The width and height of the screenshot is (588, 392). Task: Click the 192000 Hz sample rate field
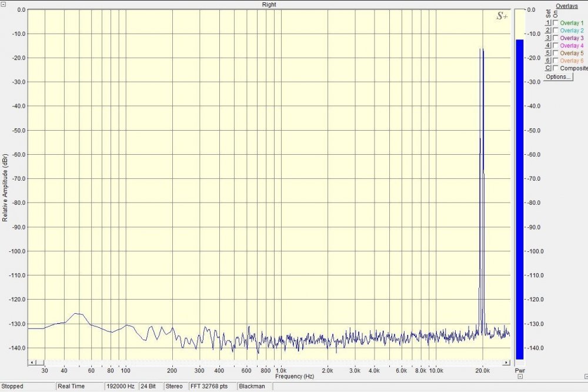point(121,387)
